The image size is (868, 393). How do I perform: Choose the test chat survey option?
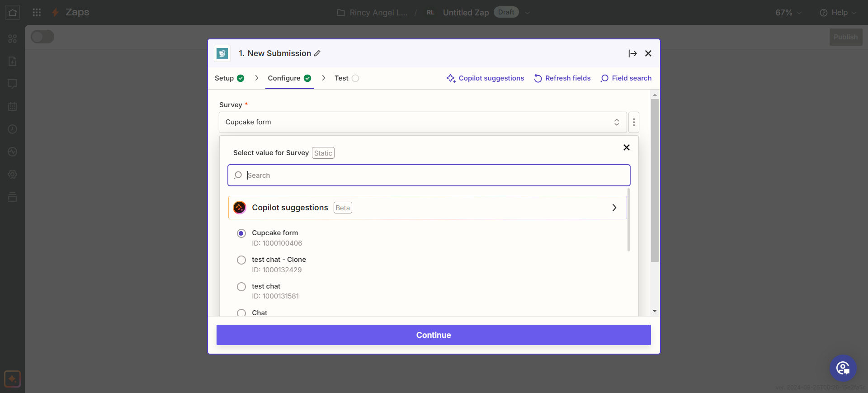point(241,287)
